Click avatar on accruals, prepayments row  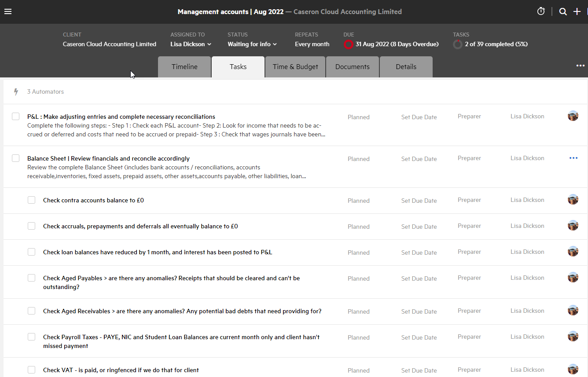[x=573, y=226]
